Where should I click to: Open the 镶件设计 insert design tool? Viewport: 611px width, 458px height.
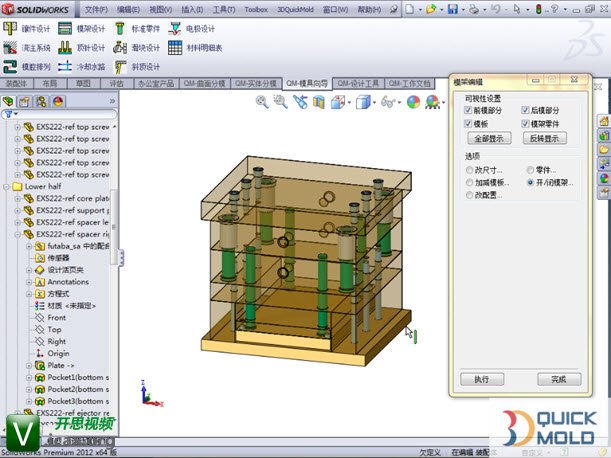point(26,28)
